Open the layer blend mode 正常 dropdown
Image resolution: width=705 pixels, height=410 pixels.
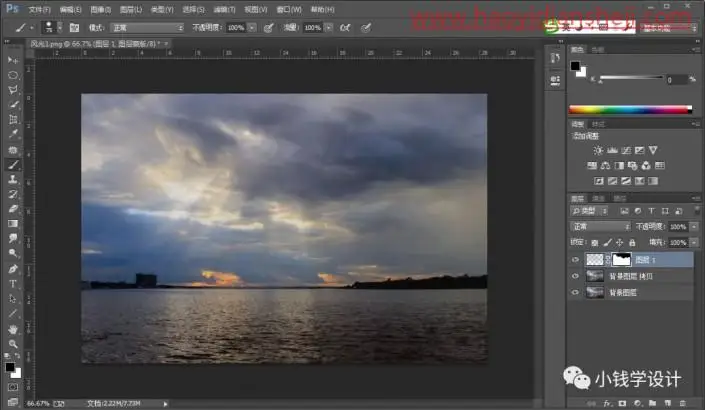(x=600, y=226)
